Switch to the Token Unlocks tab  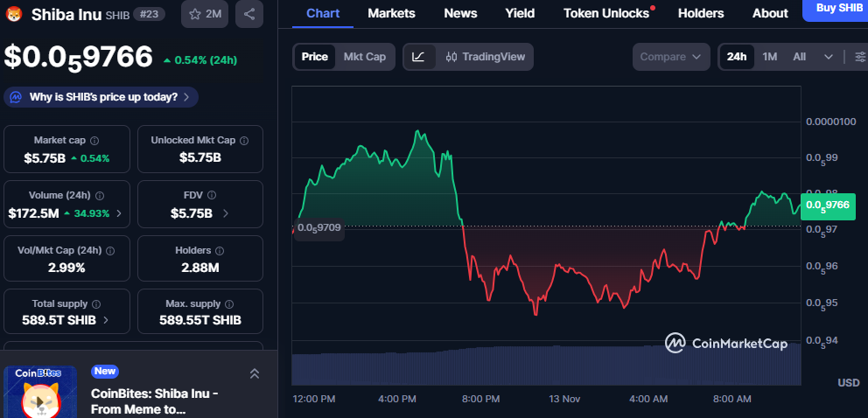pyautogui.click(x=606, y=13)
